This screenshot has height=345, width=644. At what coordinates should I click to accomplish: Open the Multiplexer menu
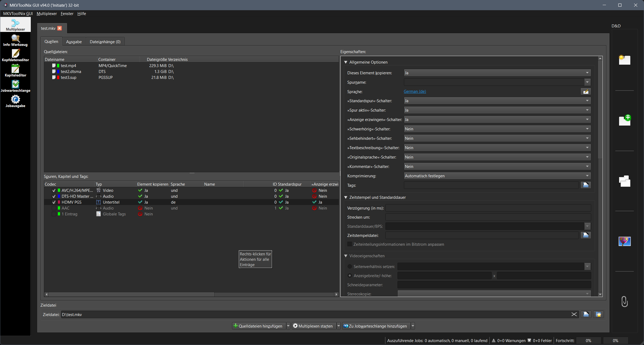(x=47, y=14)
